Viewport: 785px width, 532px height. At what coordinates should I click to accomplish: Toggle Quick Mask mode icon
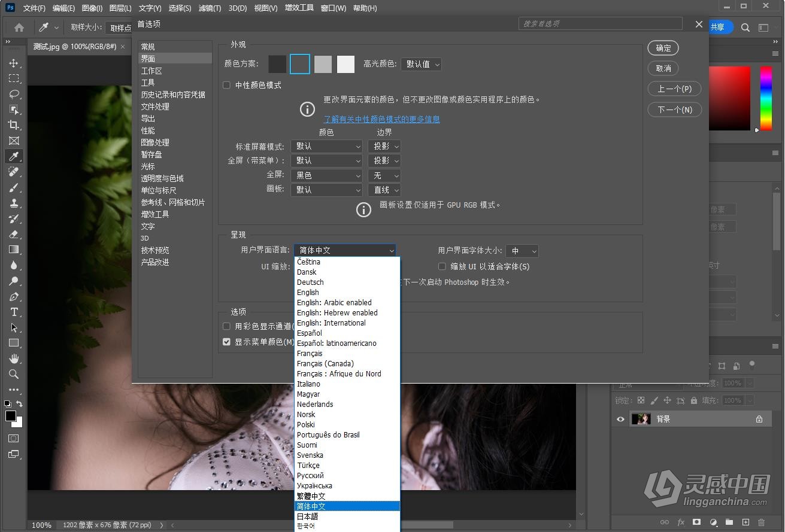click(14, 439)
